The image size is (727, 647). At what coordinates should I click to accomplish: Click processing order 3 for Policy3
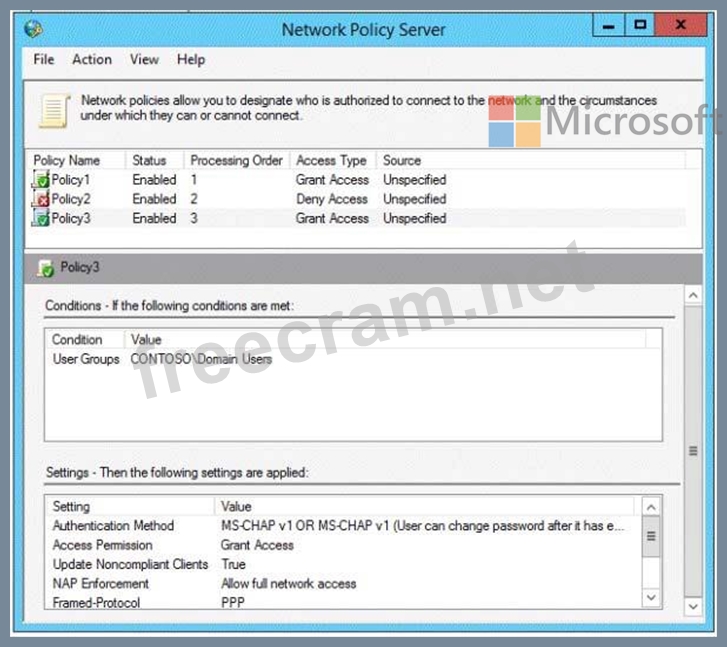point(194,218)
